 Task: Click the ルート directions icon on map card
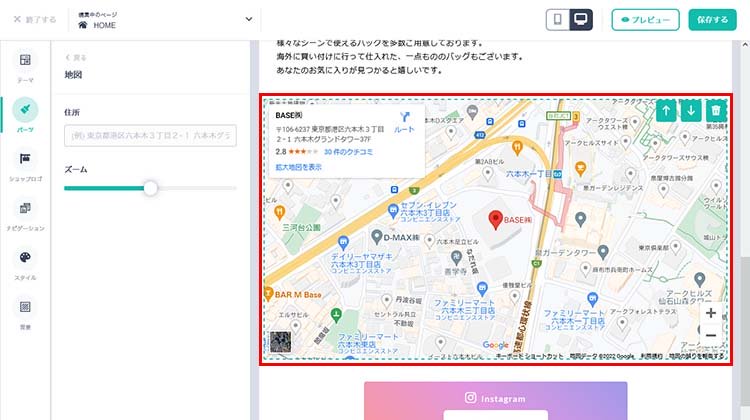tap(405, 122)
